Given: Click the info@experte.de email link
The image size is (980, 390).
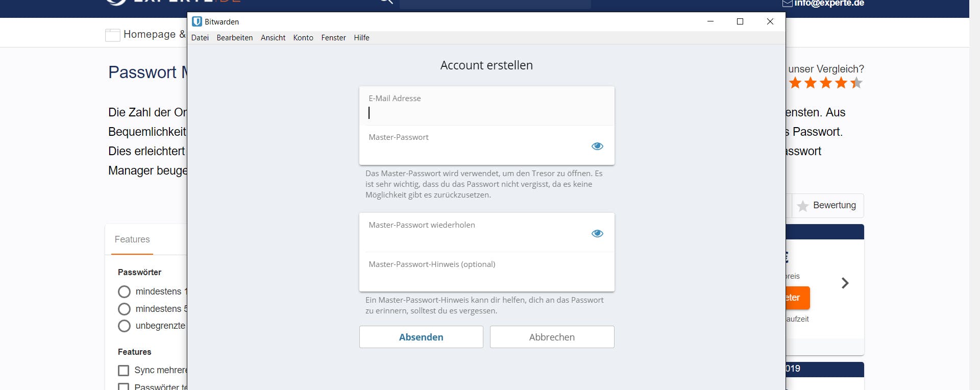Looking at the screenshot, I should pos(829,4).
